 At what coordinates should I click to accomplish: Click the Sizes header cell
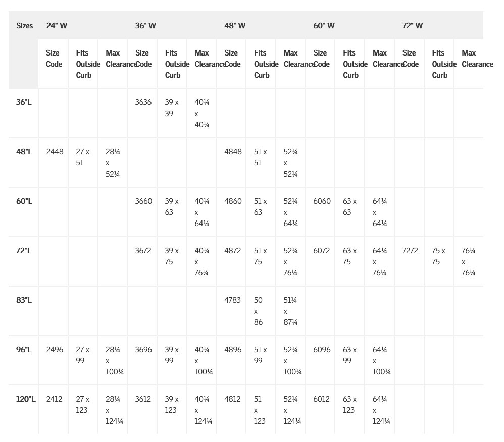pos(24,26)
